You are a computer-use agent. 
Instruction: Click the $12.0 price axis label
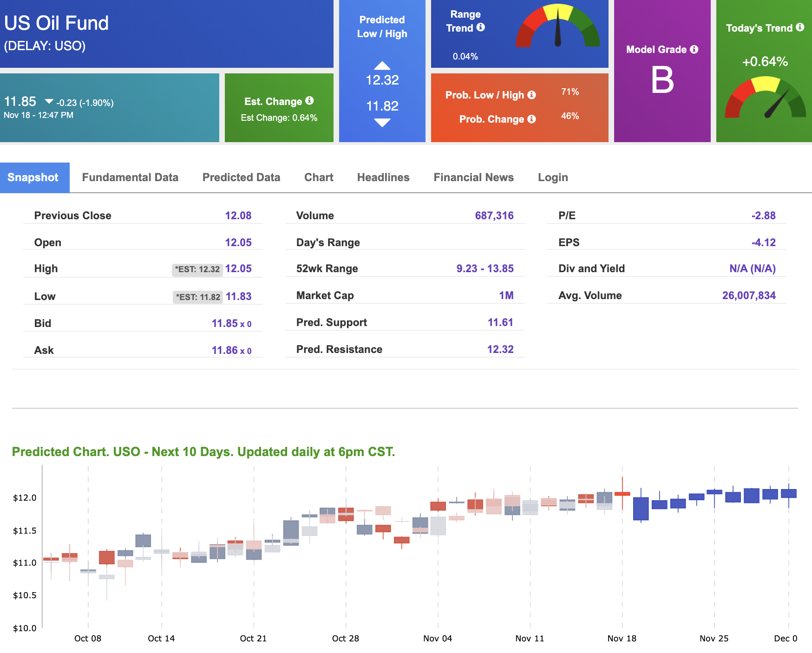click(25, 498)
